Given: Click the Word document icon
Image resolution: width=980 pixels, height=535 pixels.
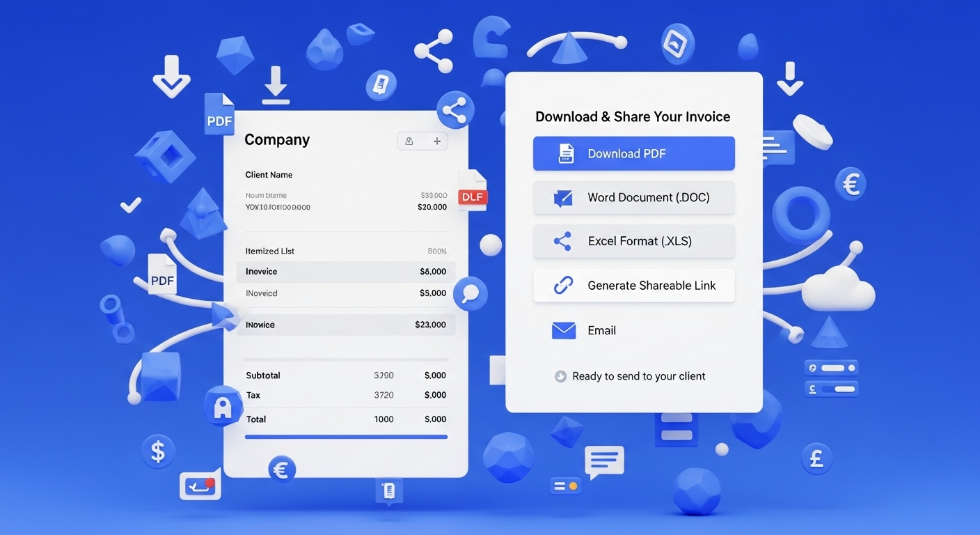Looking at the screenshot, I should coord(562,198).
